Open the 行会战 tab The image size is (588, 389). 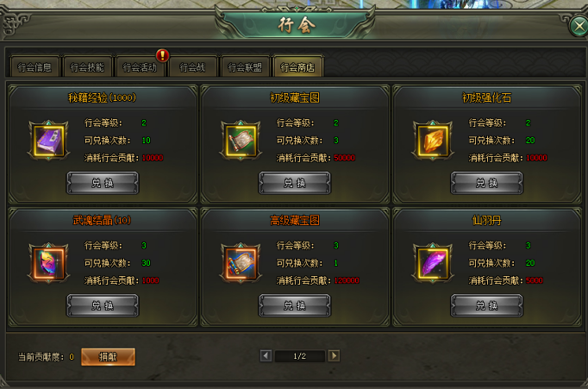(192, 66)
